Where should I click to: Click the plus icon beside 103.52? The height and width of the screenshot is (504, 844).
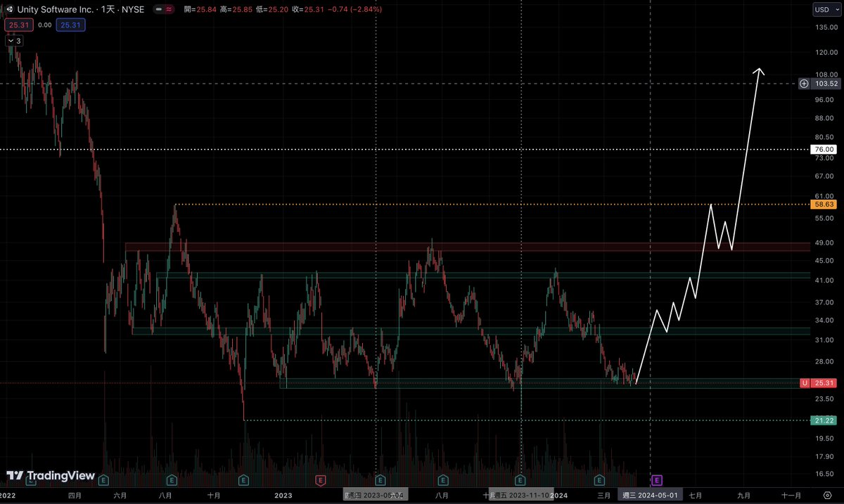(x=804, y=84)
